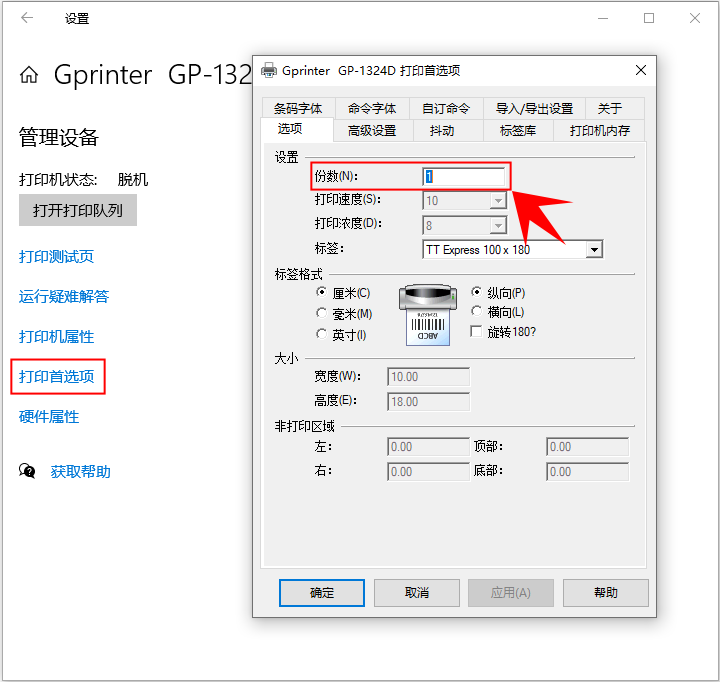Choose 纵向(P) portrait orientation
The width and height of the screenshot is (720, 682).
(x=477, y=292)
